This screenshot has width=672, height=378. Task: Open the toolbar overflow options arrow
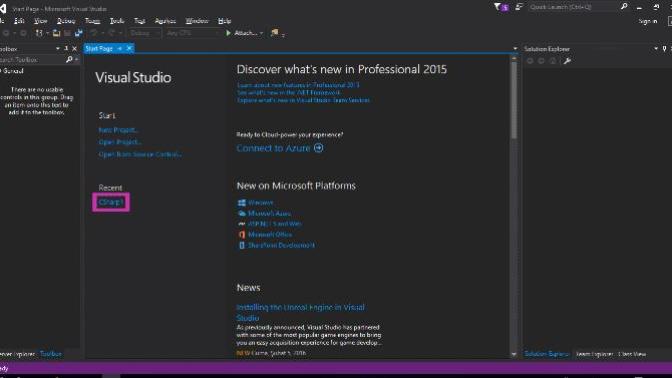tap(283, 35)
